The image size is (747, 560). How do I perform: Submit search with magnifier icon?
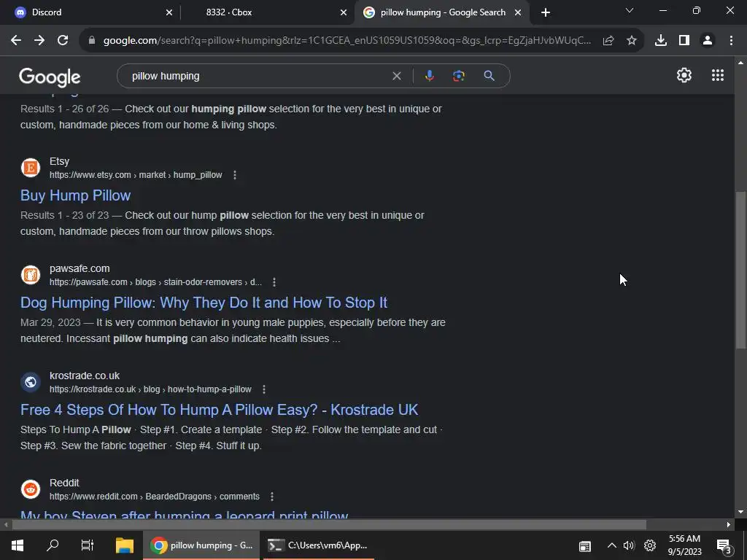(489, 76)
